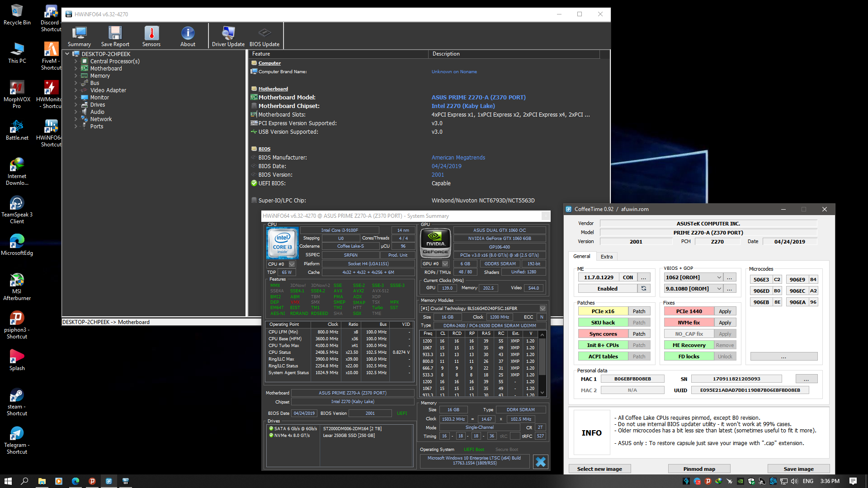This screenshot has width=868, height=488.
Task: Select Monitor in the HWiNFO tree
Action: (99, 97)
